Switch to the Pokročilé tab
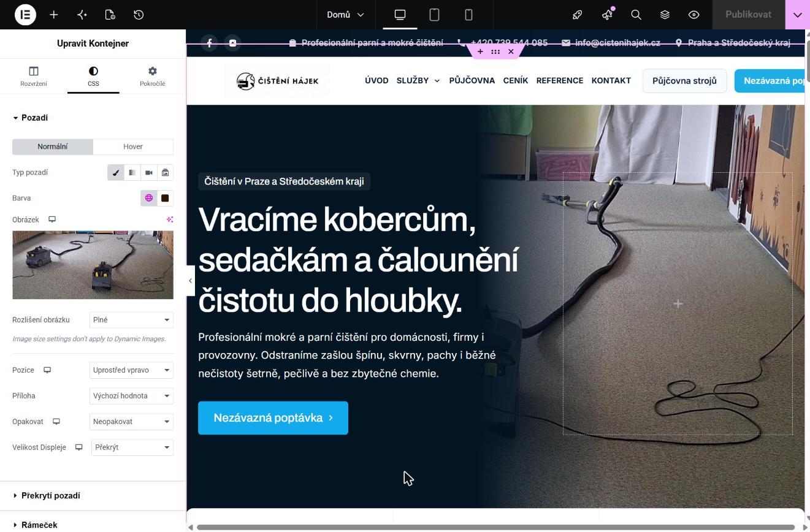 coord(152,77)
